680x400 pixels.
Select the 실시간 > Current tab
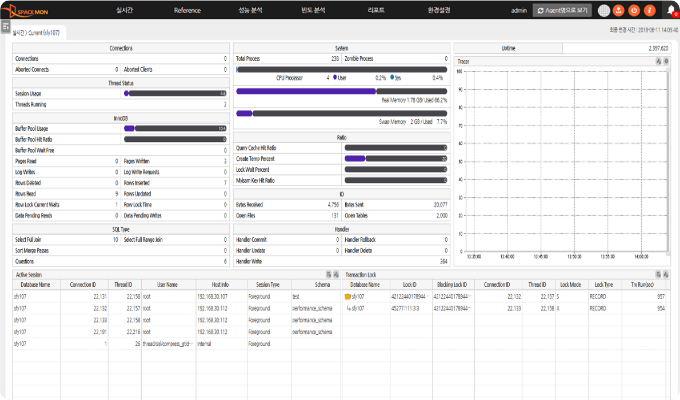pyautogui.click(x=36, y=33)
